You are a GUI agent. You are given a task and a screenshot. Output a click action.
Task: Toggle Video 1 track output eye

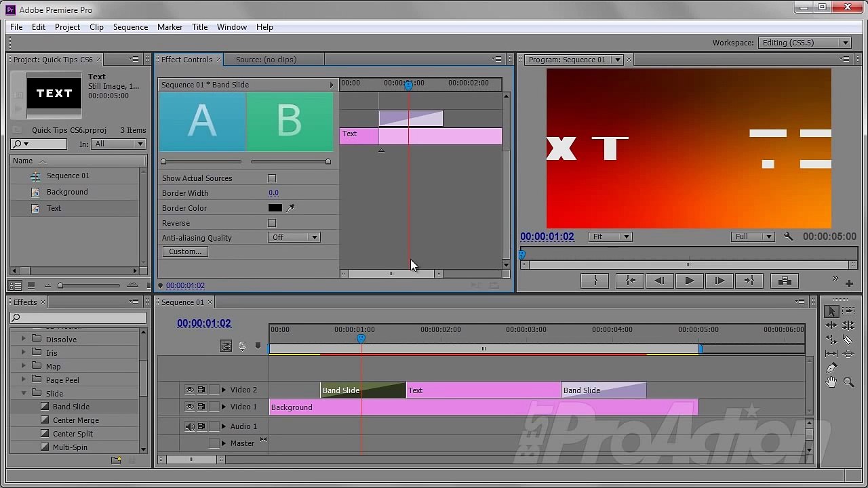[x=190, y=407]
